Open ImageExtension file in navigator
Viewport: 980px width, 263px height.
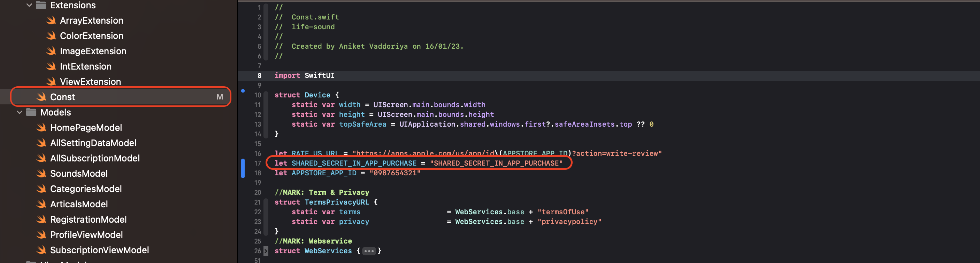pos(93,51)
